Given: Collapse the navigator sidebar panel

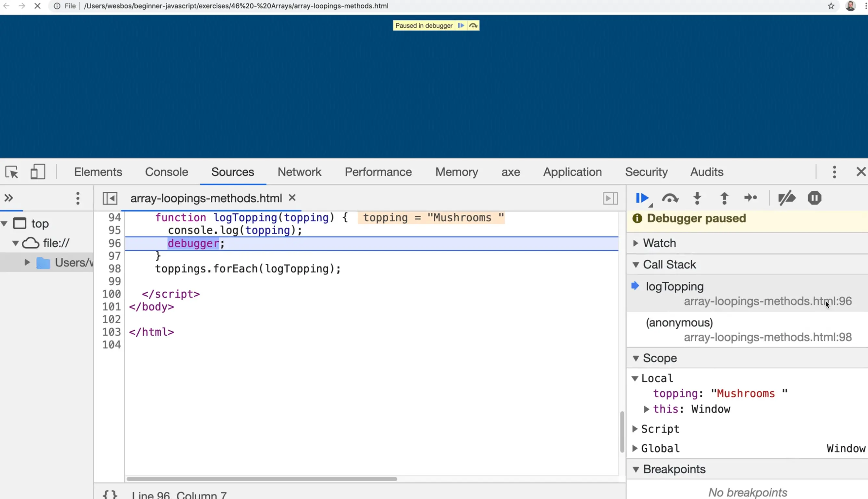Looking at the screenshot, I should 110,198.
